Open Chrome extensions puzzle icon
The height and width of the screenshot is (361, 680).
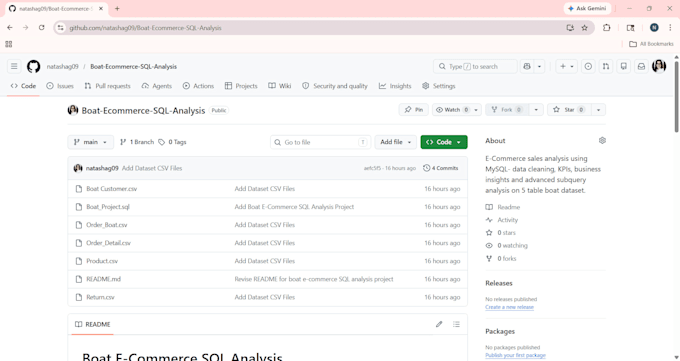607,28
